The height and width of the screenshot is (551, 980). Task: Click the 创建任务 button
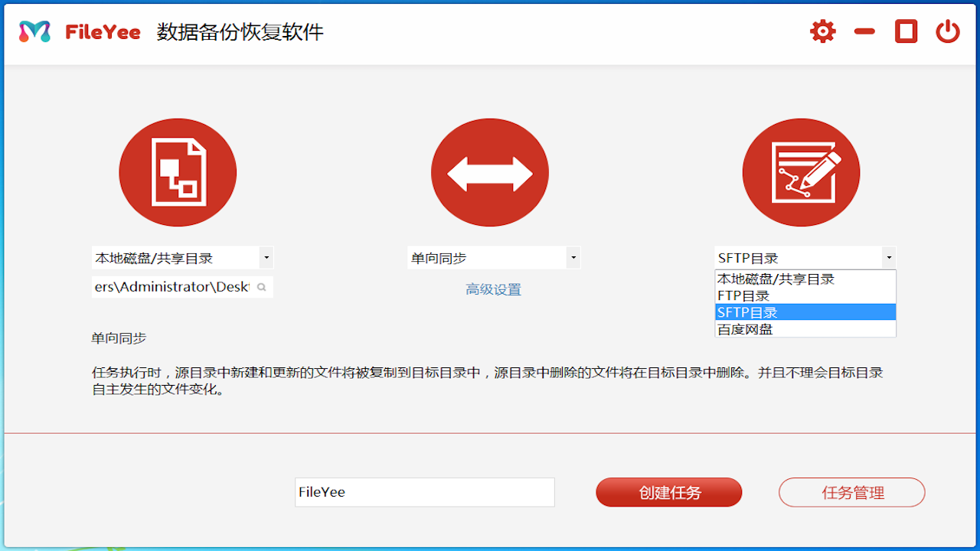click(668, 492)
